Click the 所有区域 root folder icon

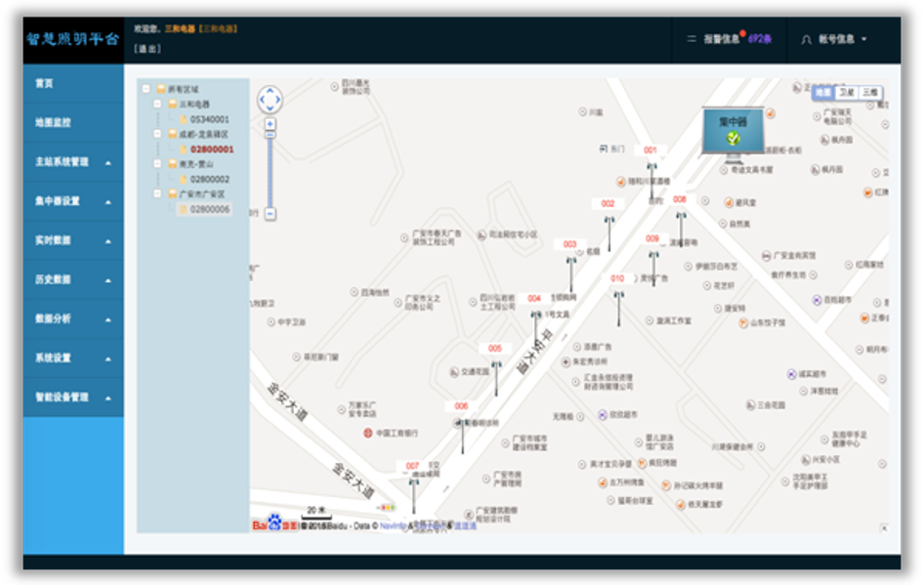pos(161,89)
